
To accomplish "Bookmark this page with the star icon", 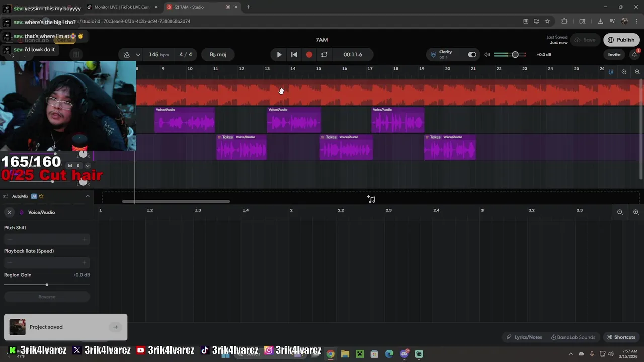I will (547, 21).
